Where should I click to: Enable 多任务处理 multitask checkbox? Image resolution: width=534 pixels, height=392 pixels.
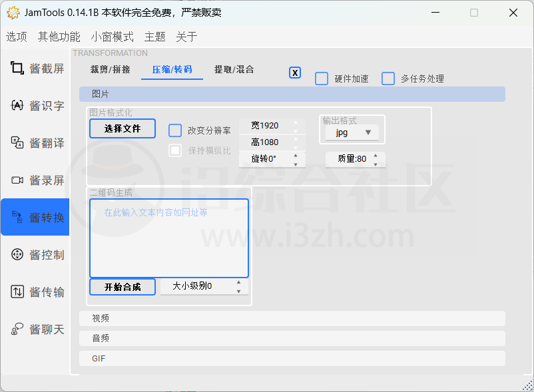click(388, 79)
